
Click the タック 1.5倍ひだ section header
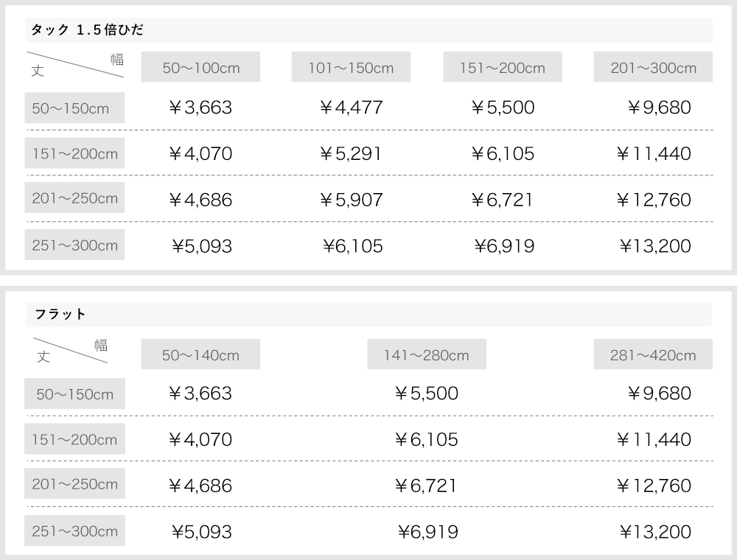click(x=369, y=30)
